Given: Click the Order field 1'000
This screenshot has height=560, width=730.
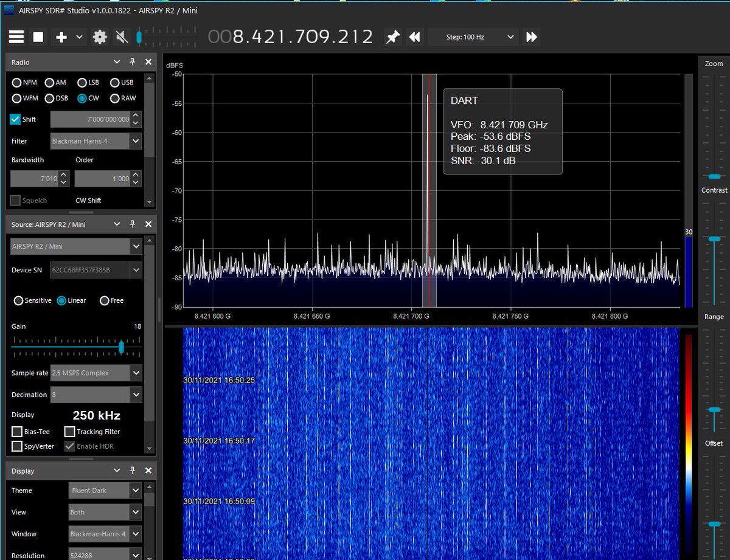Looking at the screenshot, I should pyautogui.click(x=102, y=179).
